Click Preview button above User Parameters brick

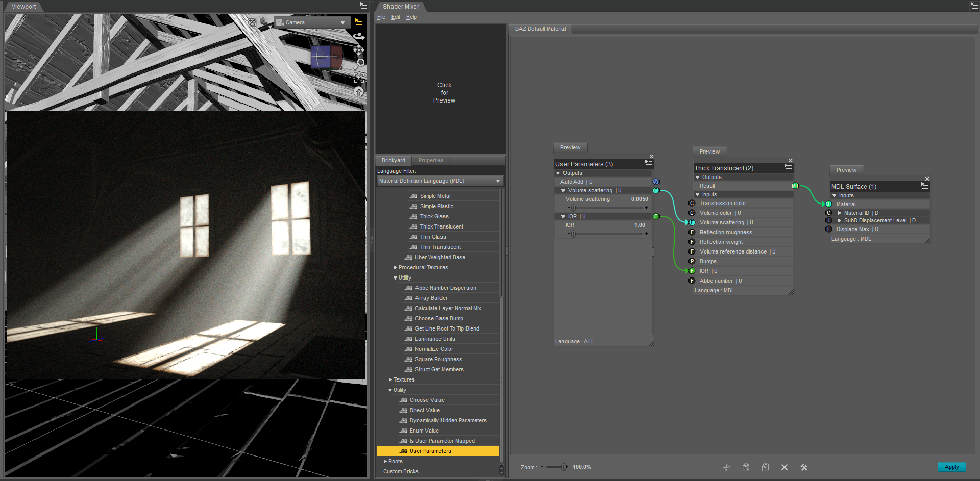click(570, 147)
